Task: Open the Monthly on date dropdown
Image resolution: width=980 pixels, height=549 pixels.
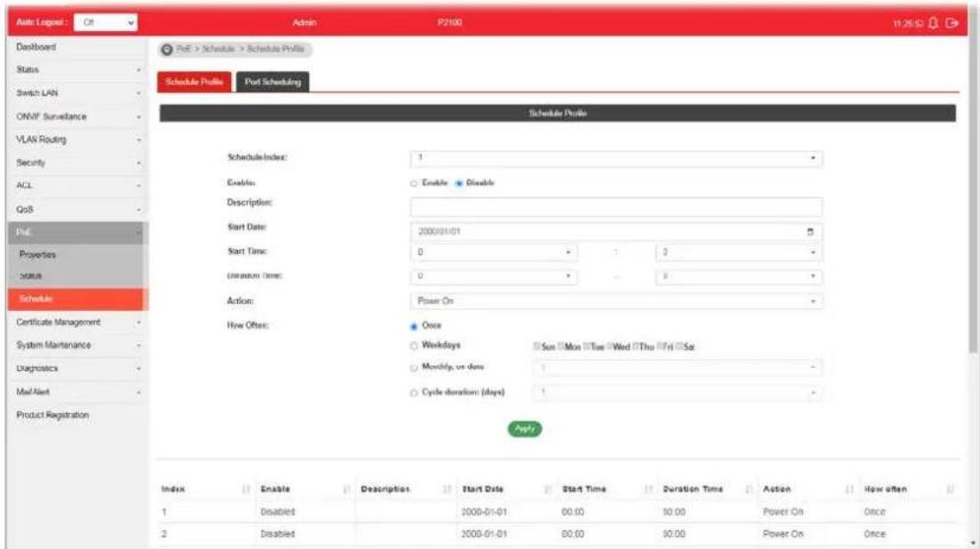Action: pyautogui.click(x=677, y=368)
